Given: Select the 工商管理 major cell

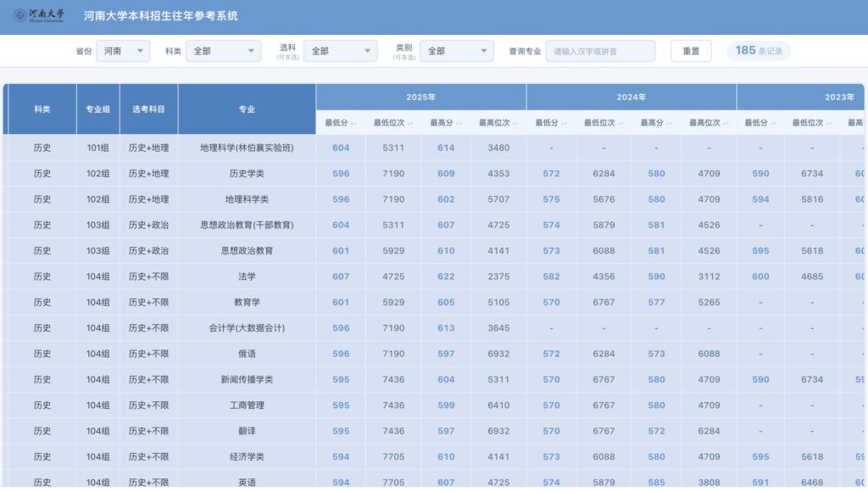Looking at the screenshot, I should tap(247, 405).
